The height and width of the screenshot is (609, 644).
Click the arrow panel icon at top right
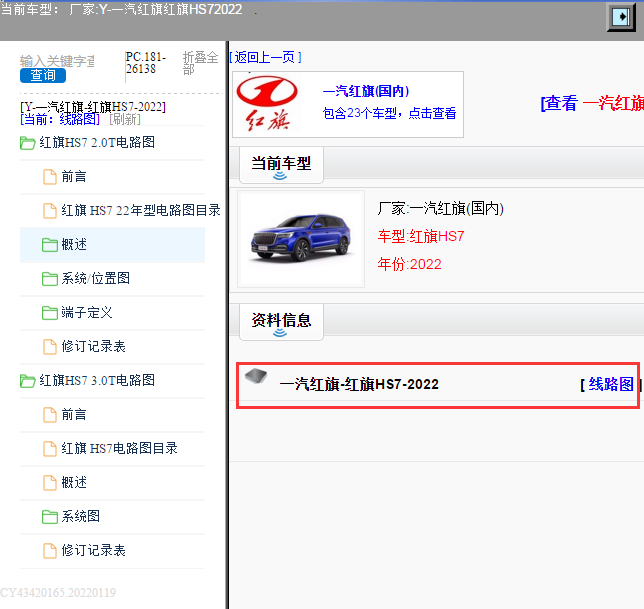pos(621,17)
